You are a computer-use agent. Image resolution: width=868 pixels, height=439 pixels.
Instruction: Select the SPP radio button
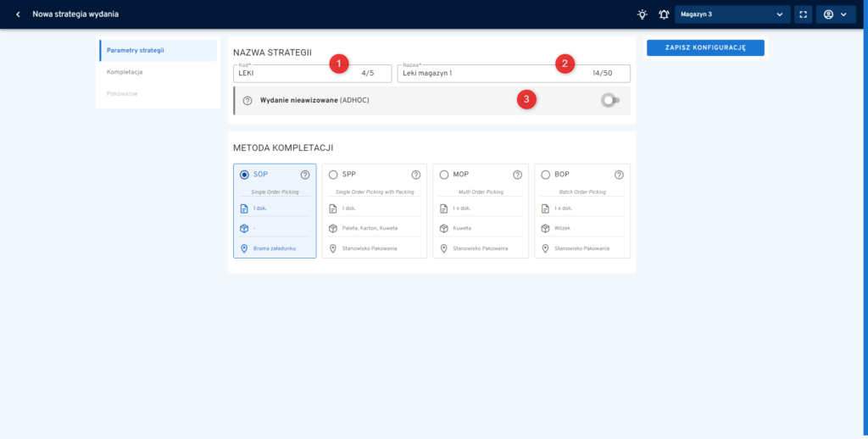point(333,175)
